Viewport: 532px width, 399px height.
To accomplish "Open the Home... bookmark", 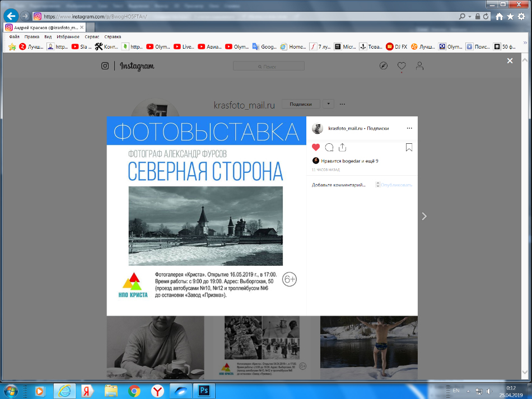I will click(293, 47).
